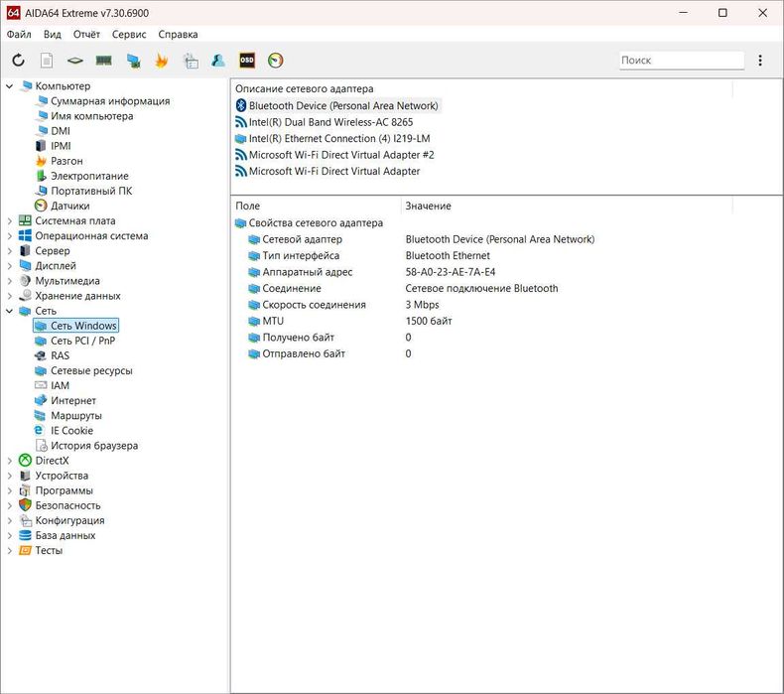The image size is (784, 694).
Task: Click the MTU row label
Action: coord(273,322)
